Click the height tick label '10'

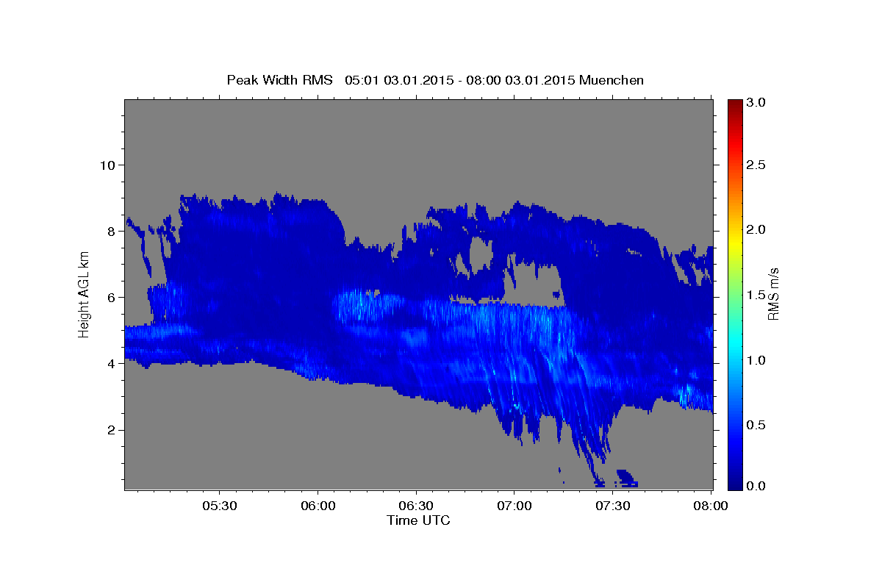107,165
